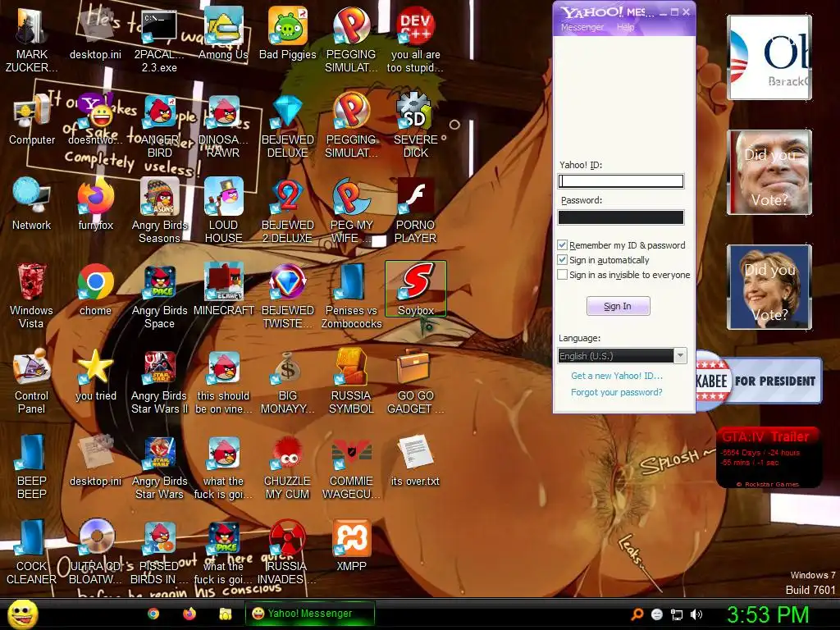Select the Network desktop icon
840x630 pixels.
(x=32, y=204)
